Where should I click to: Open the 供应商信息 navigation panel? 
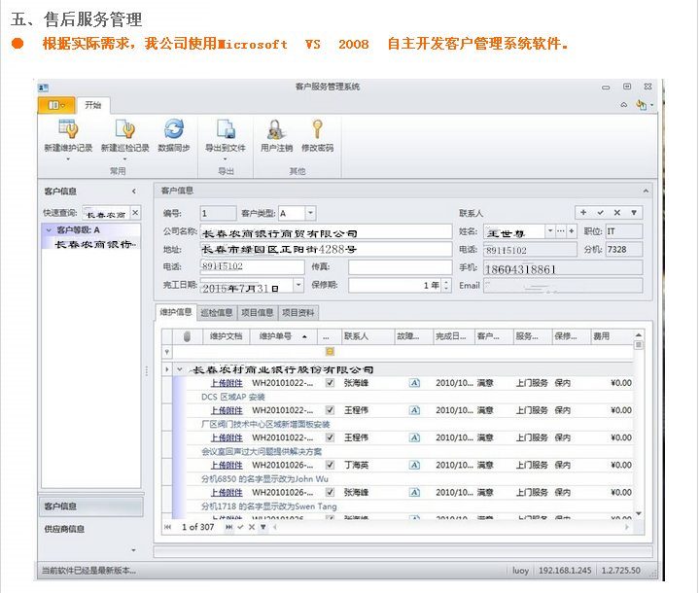[64, 529]
